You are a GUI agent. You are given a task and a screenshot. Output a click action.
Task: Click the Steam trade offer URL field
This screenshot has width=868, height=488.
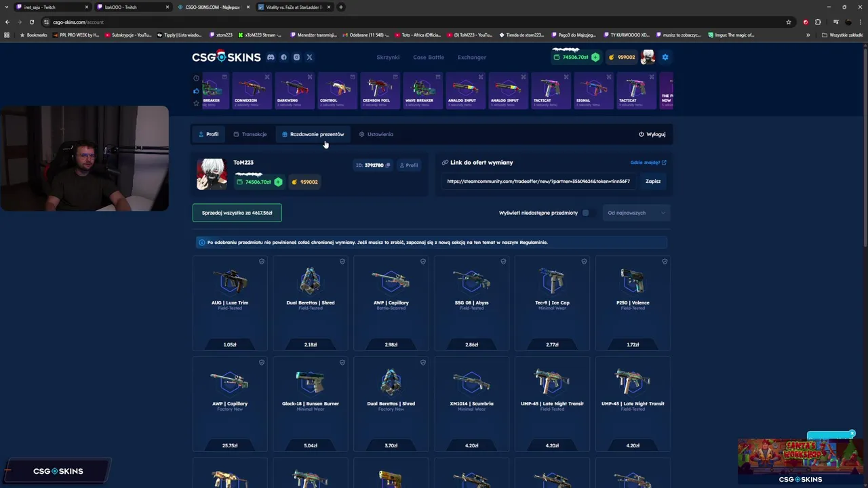click(538, 182)
